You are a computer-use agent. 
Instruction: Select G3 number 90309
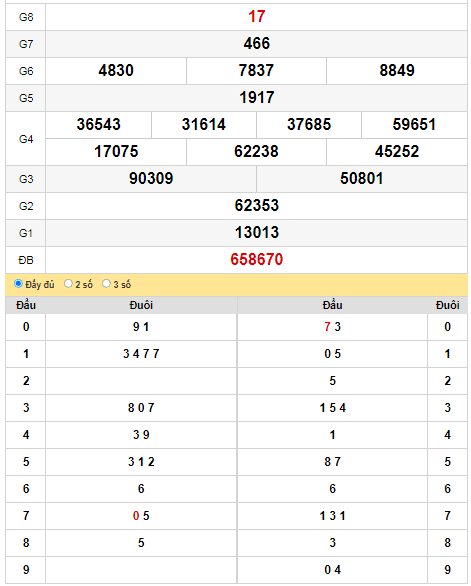point(151,178)
